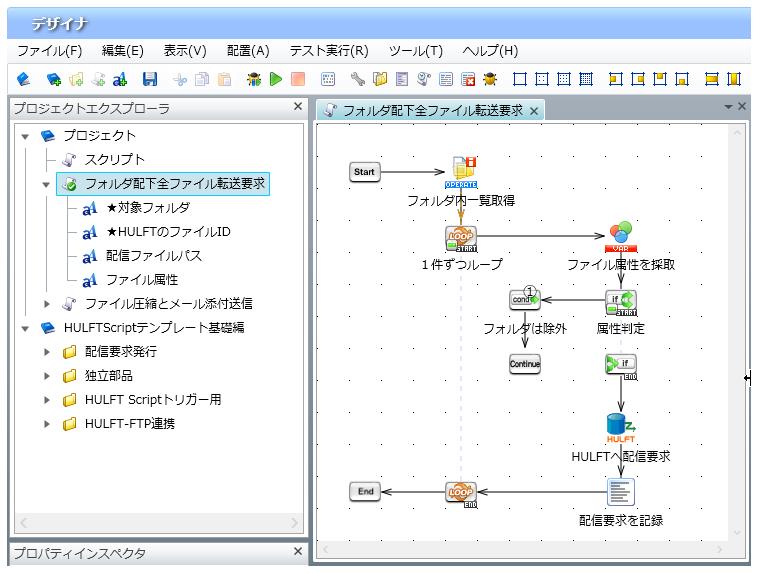This screenshot has height=573, width=758.
Task: Select the フォルダは除外 cond icon
Action: tap(525, 299)
